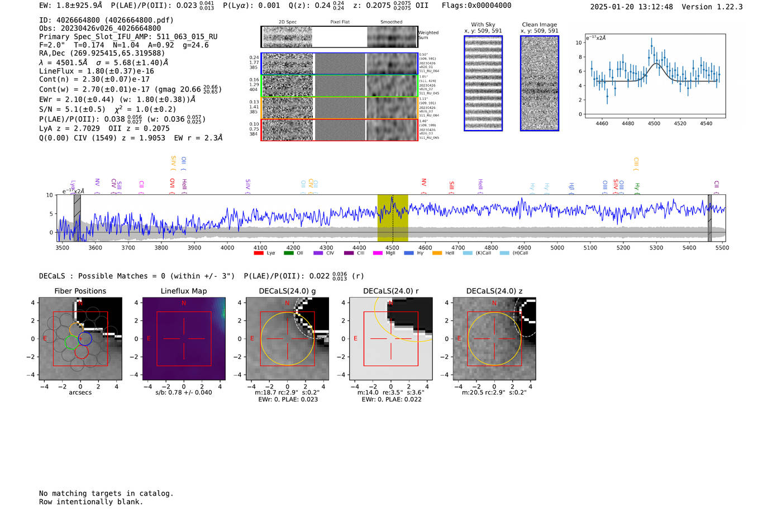The image size is (782, 532).
Task: Click the orange CIII line label
Action: click(x=636, y=164)
